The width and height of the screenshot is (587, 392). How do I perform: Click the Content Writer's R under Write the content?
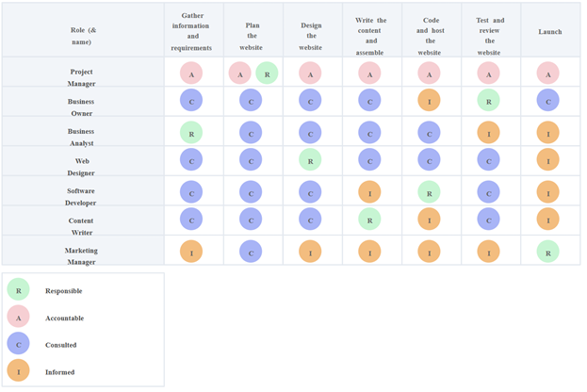369,220
